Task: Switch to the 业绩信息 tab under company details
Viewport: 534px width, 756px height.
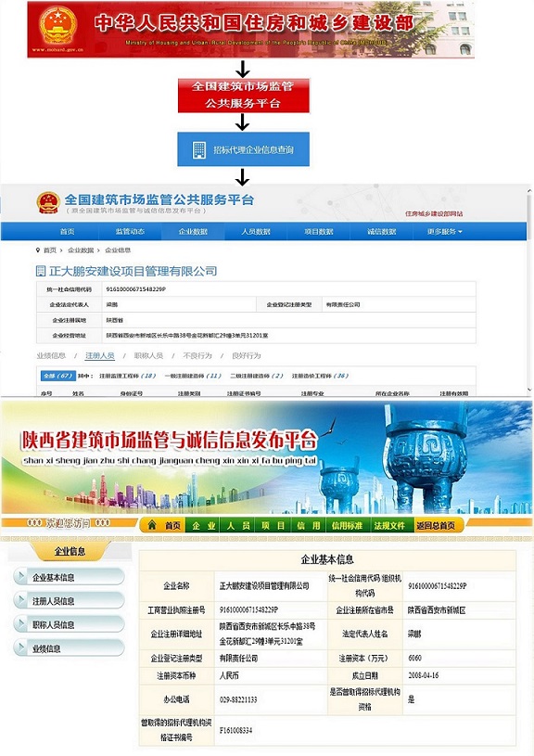Action: 51,356
